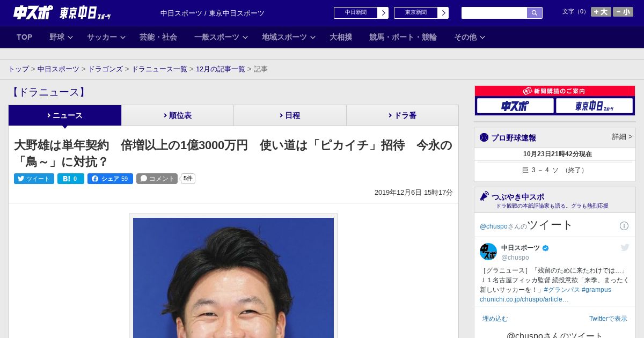The width and height of the screenshot is (644, 338).
Task: Click ドラゴンズ breadcrumb link
Action: [x=105, y=69]
